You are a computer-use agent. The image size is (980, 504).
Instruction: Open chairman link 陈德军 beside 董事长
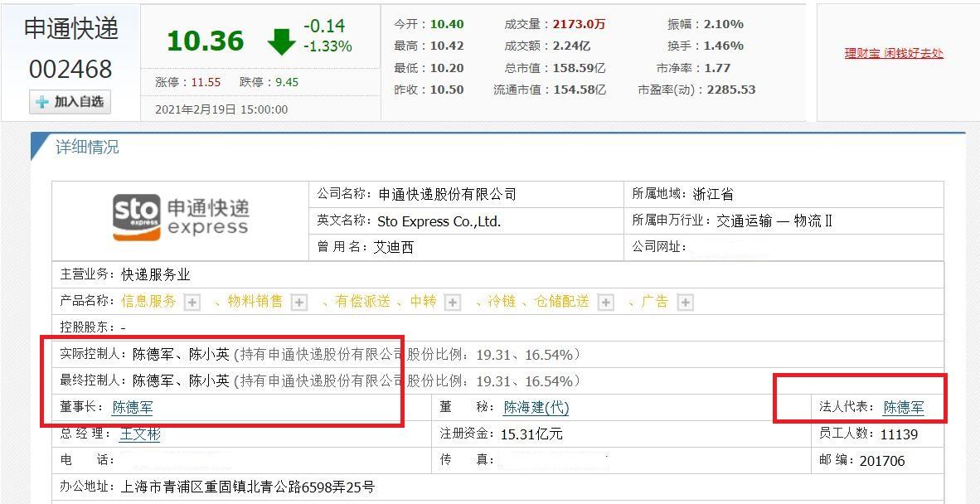(x=133, y=408)
